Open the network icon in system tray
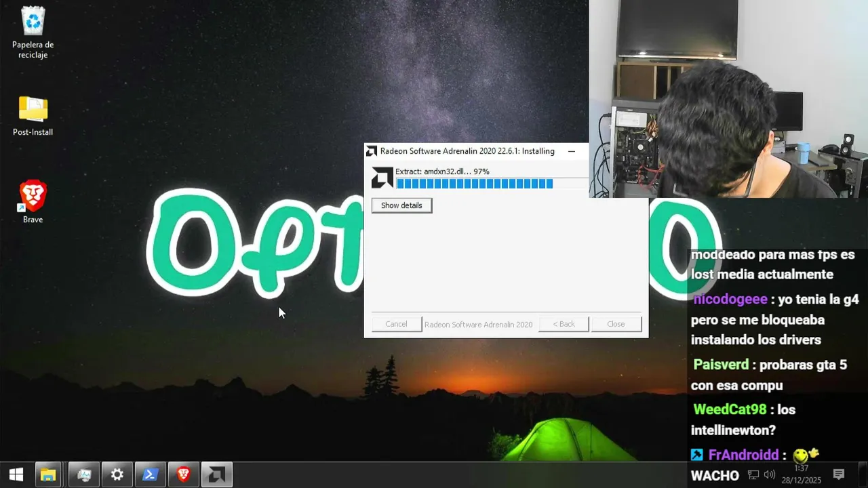 coord(753,474)
